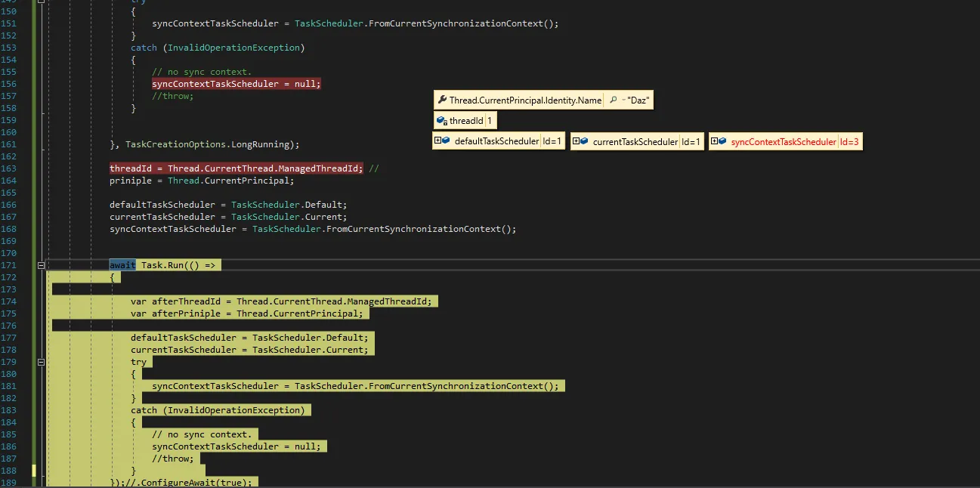Click FromCurrentSynchronizationContext on line 181
The image size is (980, 488).
[x=456, y=386]
